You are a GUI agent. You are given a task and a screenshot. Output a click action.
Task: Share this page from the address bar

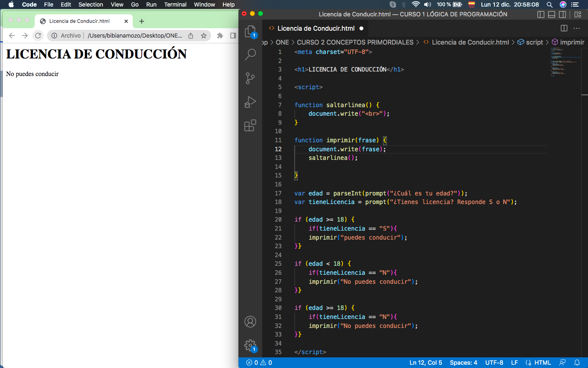[191, 36]
